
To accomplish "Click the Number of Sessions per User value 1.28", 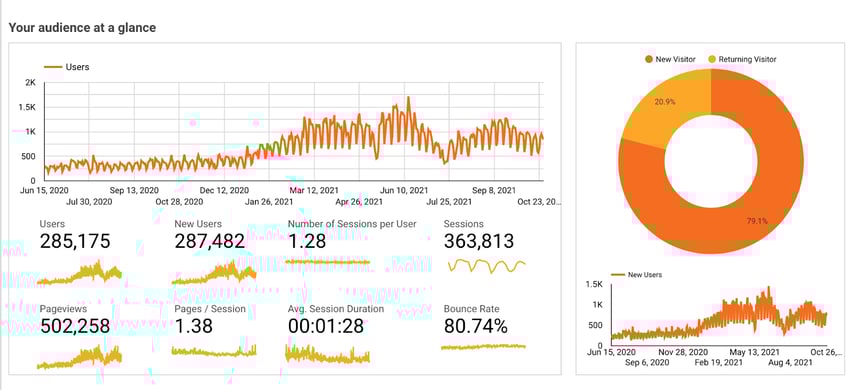I will [307, 241].
